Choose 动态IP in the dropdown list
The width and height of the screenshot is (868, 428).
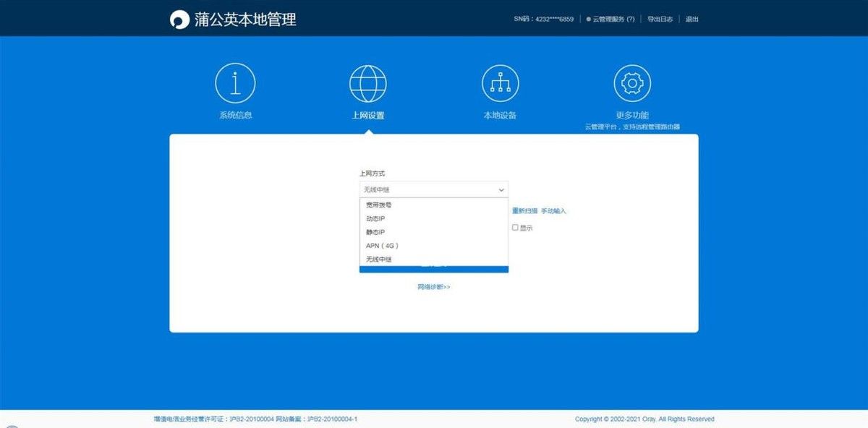pyautogui.click(x=376, y=219)
